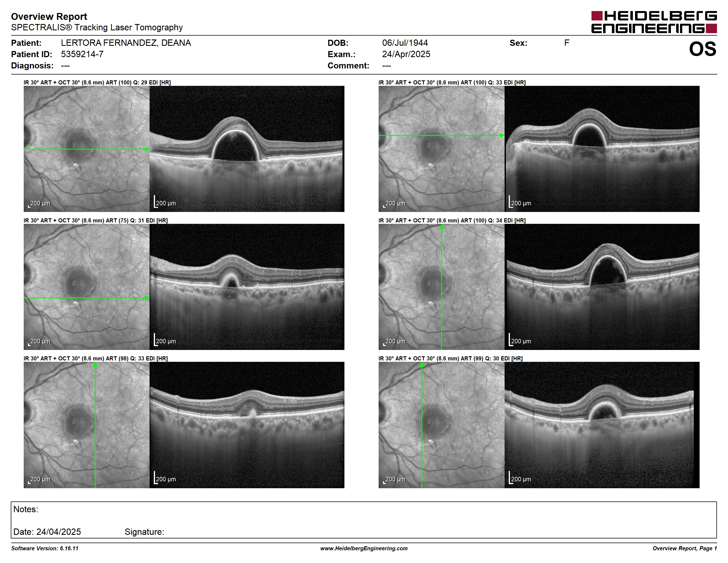Screen dimensions: 728x563
Task: Open the Q: 29 OCT B-scan image
Action: tap(247, 149)
